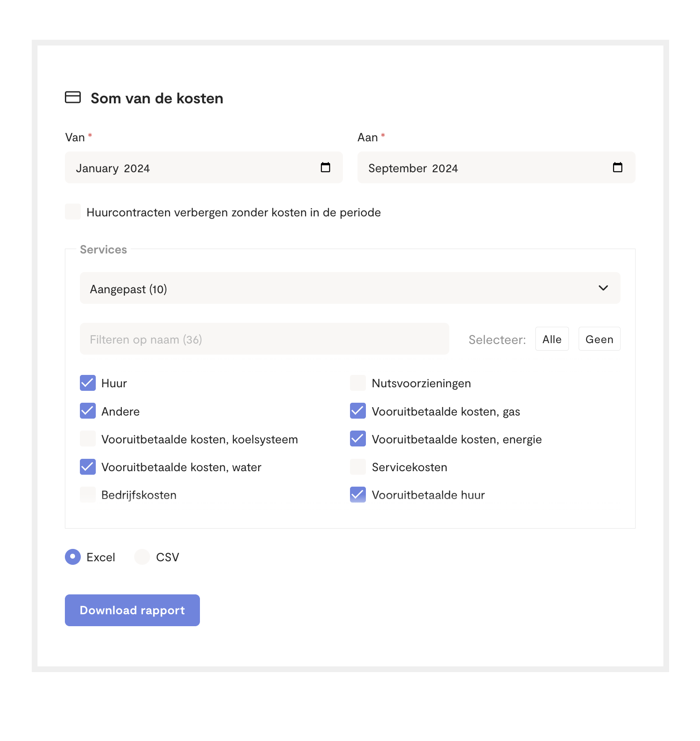This screenshot has width=700, height=741.
Task: Click the card icon beside Som van de kosten
Action: [73, 97]
